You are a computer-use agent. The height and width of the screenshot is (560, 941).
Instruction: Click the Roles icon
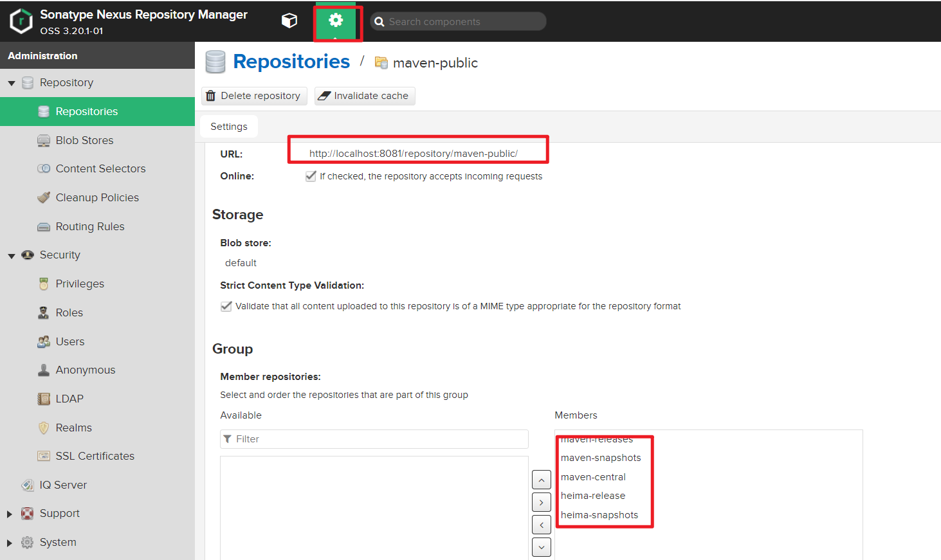(44, 312)
